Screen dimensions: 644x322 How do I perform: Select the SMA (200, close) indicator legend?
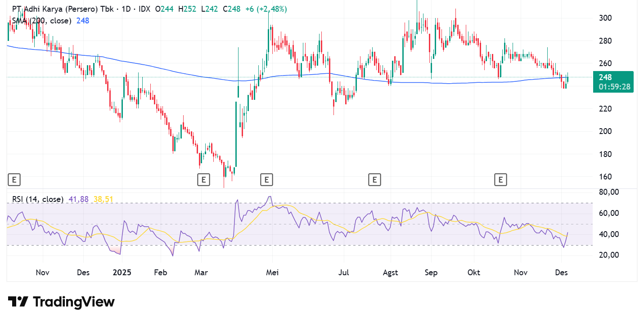click(x=41, y=21)
